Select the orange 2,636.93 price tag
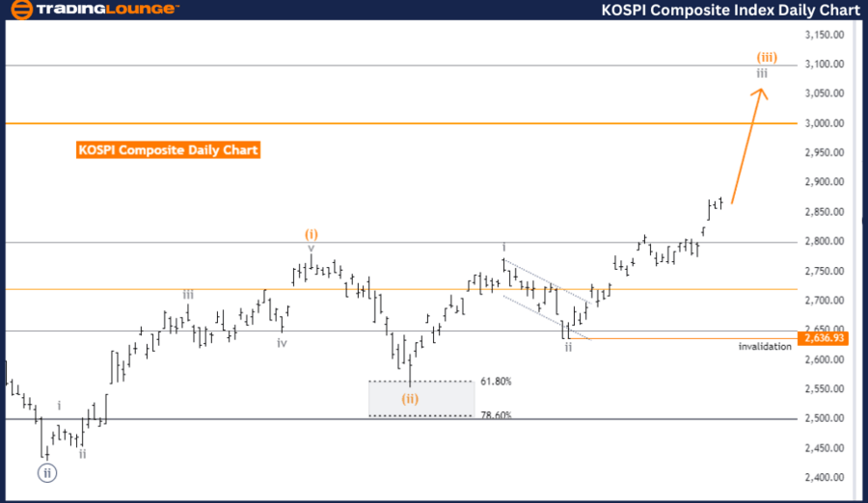The image size is (868, 503). click(x=823, y=338)
